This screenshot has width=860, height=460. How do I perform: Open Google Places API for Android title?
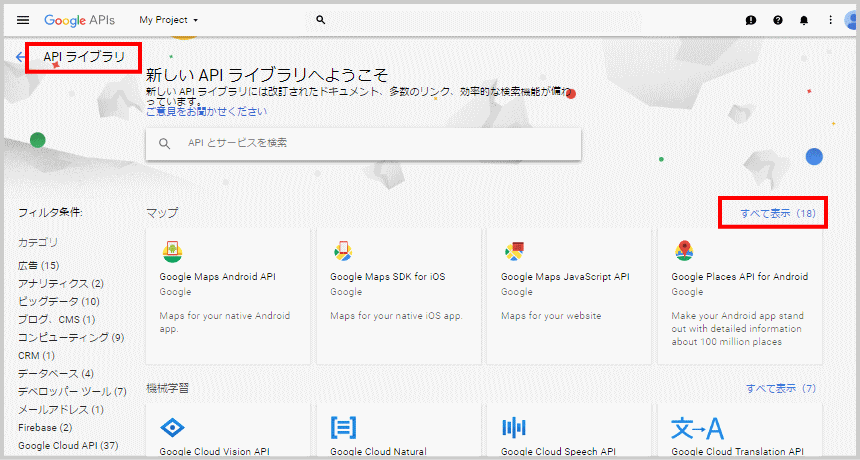pos(740,277)
